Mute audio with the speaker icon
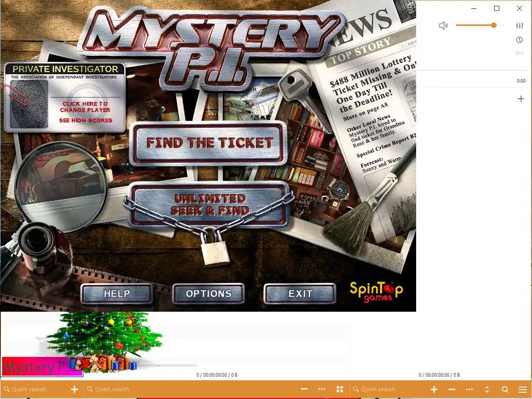The height and width of the screenshot is (399, 532). point(443,25)
